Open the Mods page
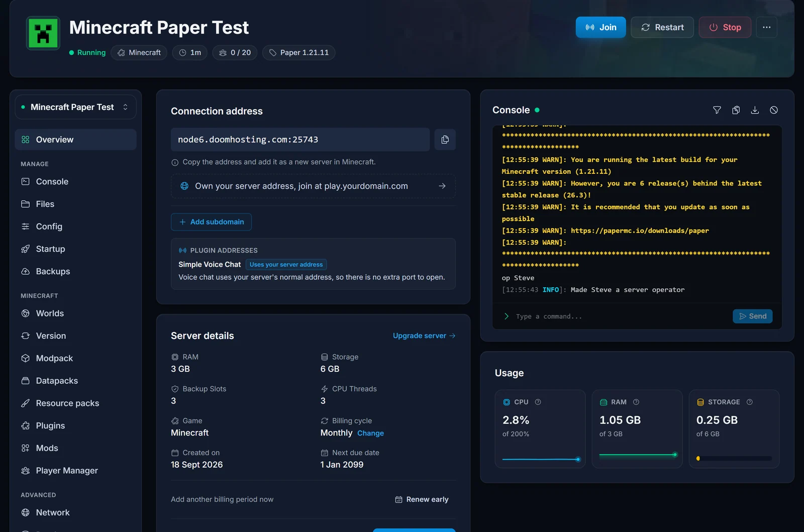 [75, 448]
